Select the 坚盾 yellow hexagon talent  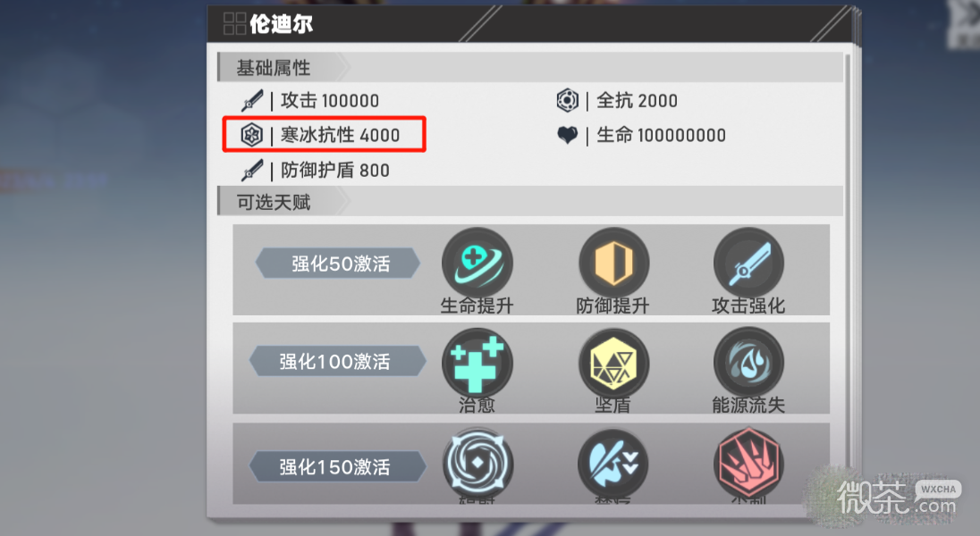coord(613,363)
